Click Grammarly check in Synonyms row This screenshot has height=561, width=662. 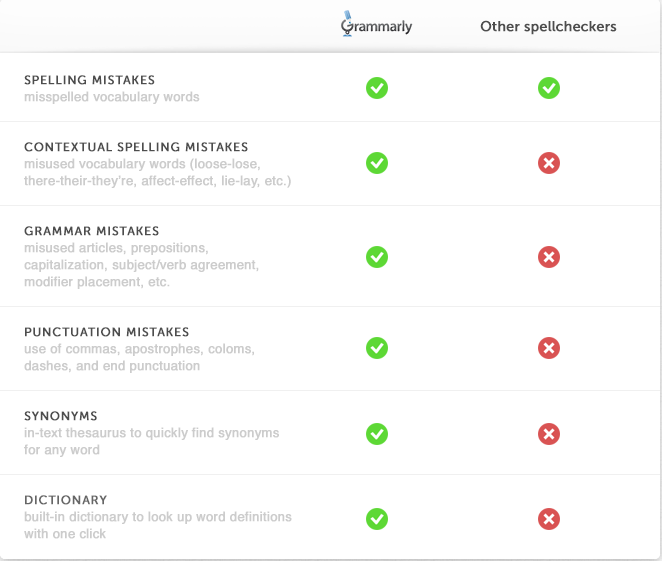click(x=377, y=434)
